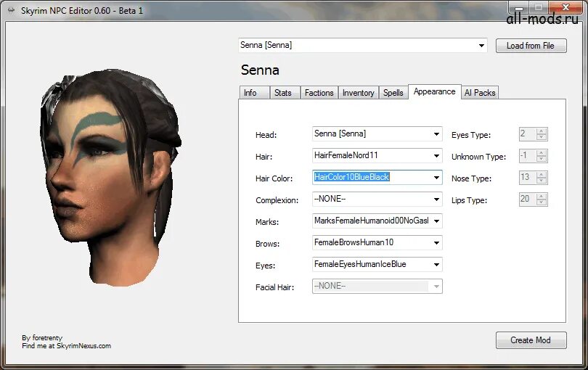Click the Head label

tap(266, 136)
